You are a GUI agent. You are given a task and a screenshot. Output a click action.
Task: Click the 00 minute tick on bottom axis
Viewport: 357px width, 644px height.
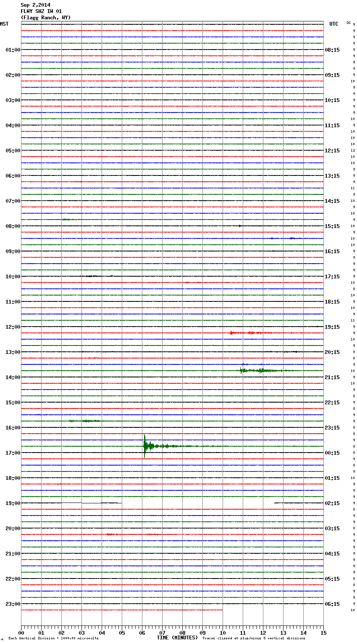pos(21,633)
